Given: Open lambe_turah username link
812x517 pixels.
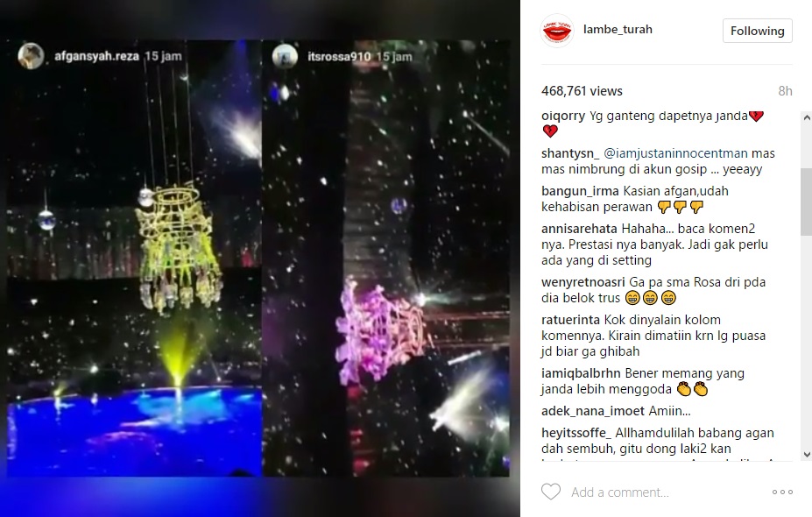Looking at the screenshot, I should pyautogui.click(x=618, y=30).
